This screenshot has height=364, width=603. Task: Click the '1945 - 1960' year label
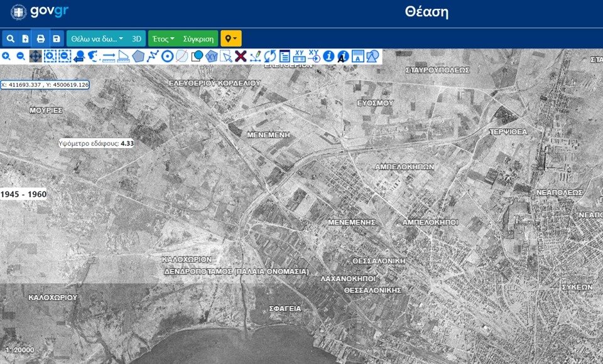(23, 194)
